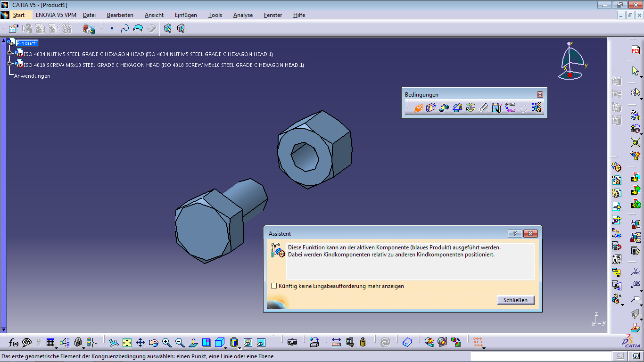Open the Bearbeiten menu
Screen dimensions: 644x362
120,15
